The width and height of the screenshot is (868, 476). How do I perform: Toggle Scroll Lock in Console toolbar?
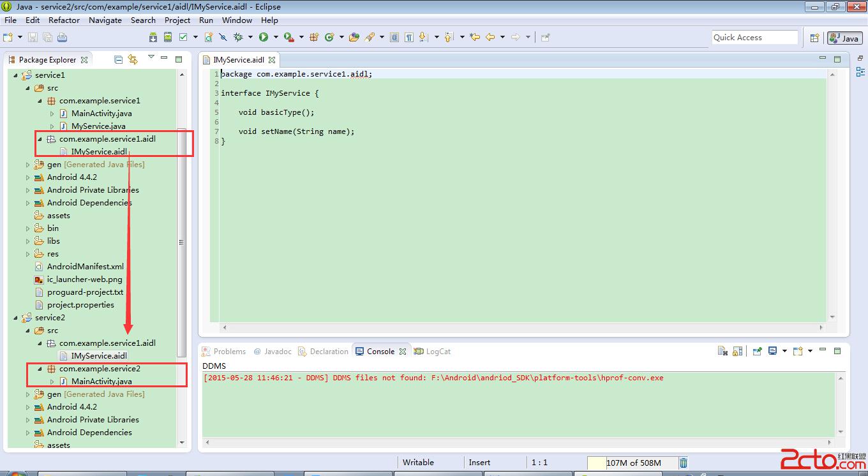tap(737, 351)
